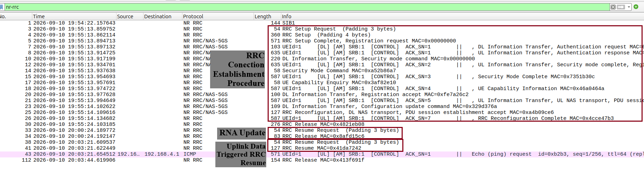Select the UE Capability Information packet

click(x=322, y=89)
